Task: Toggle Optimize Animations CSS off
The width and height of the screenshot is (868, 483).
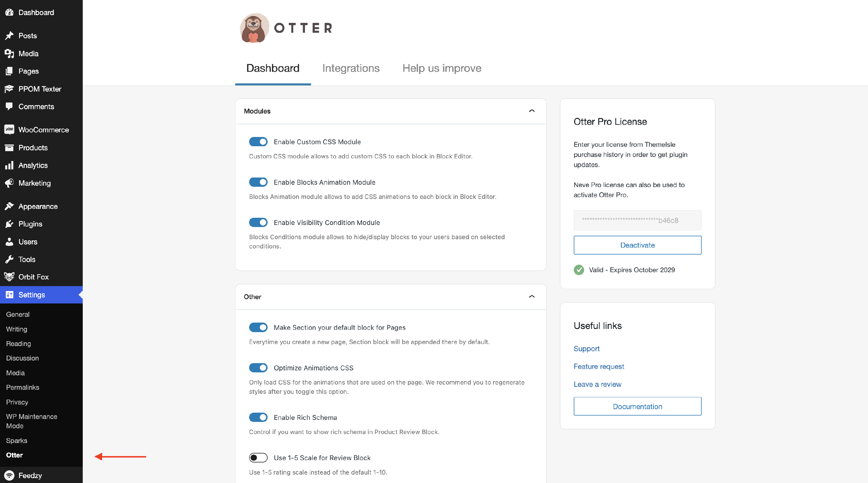Action: click(x=258, y=368)
